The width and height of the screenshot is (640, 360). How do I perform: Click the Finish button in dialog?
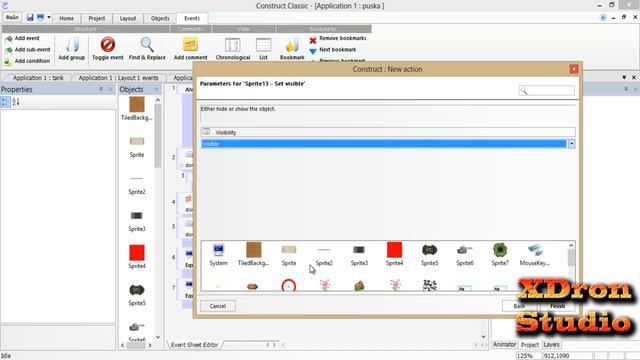point(557,306)
